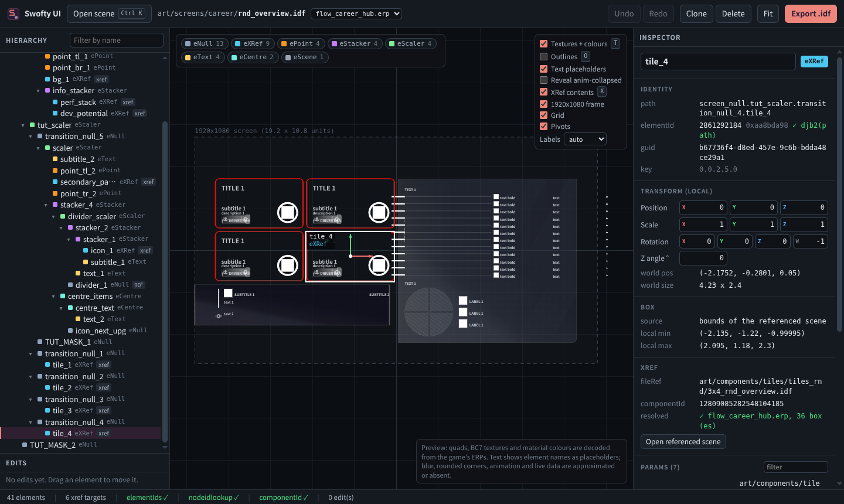Click the Filter by name field
This screenshot has height=504, width=844.
[117, 40]
